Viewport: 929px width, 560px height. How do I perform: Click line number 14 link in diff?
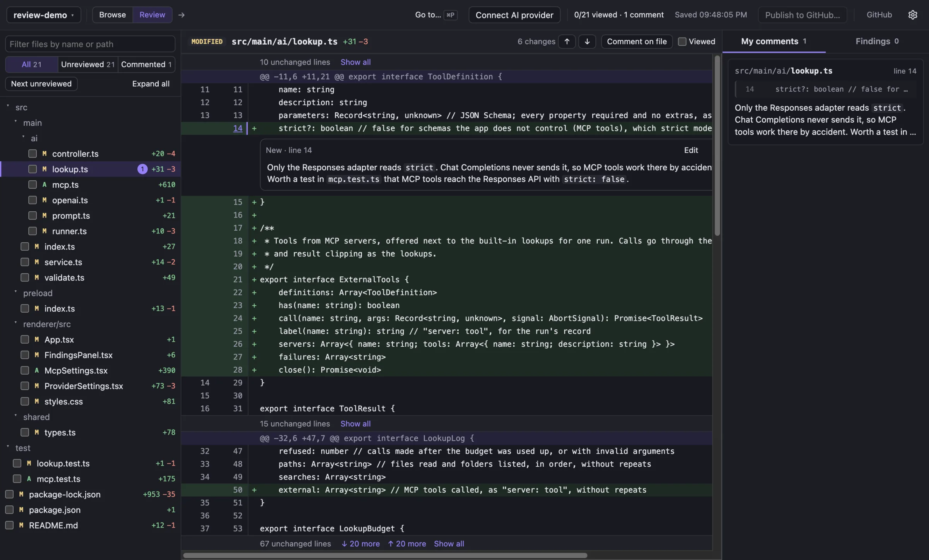tap(238, 128)
